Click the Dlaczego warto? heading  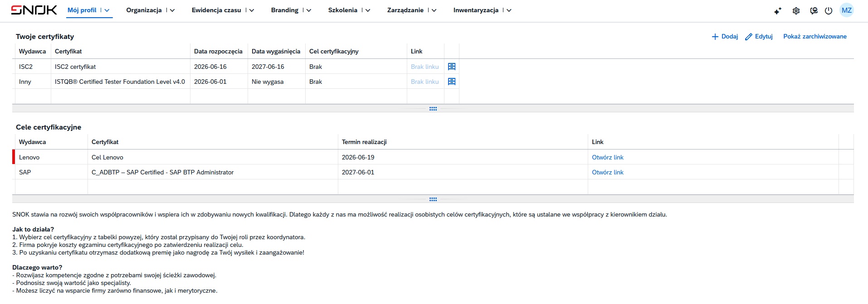point(37,267)
